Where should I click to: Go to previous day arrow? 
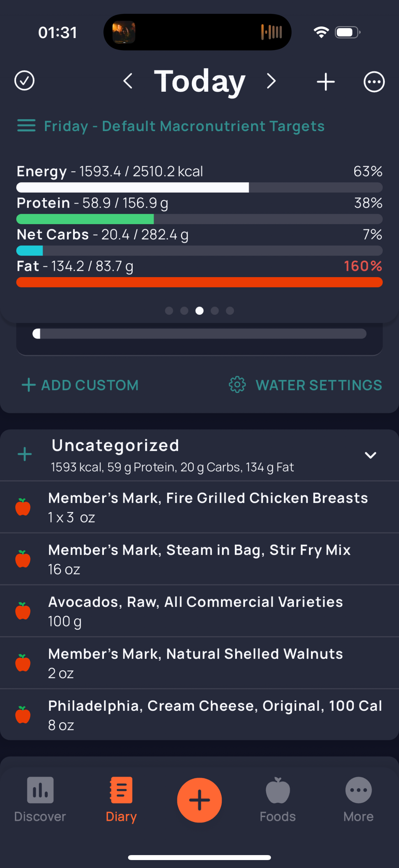[128, 81]
